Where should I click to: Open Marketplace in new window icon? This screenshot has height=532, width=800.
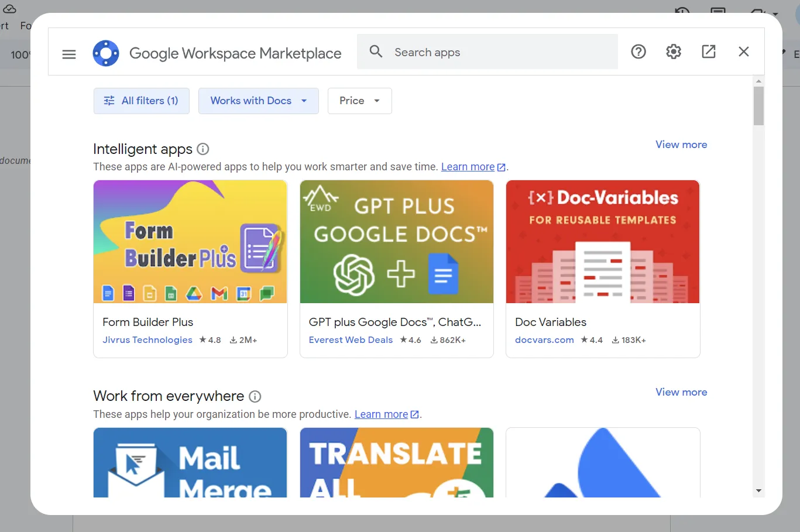click(709, 52)
